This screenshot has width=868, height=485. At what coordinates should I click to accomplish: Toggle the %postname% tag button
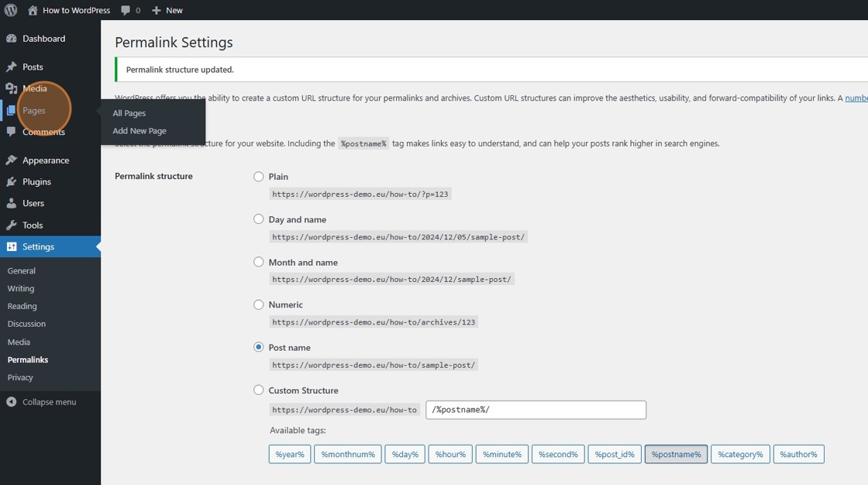click(x=676, y=454)
